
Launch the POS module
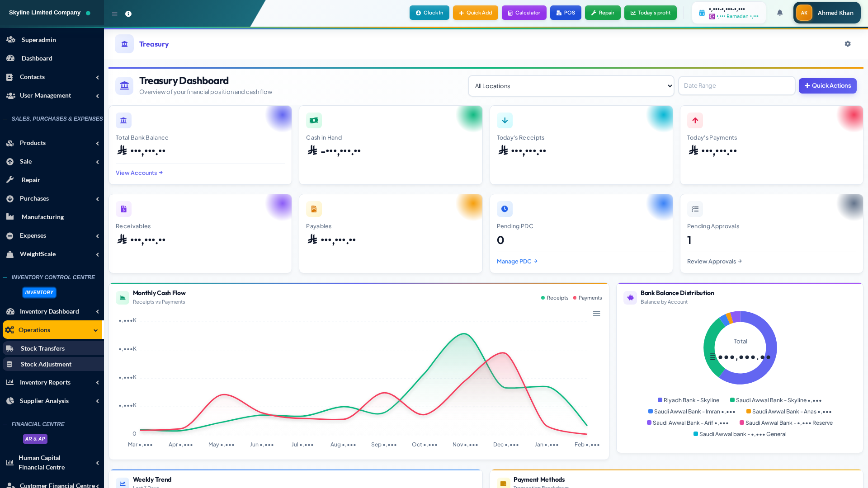tap(566, 13)
